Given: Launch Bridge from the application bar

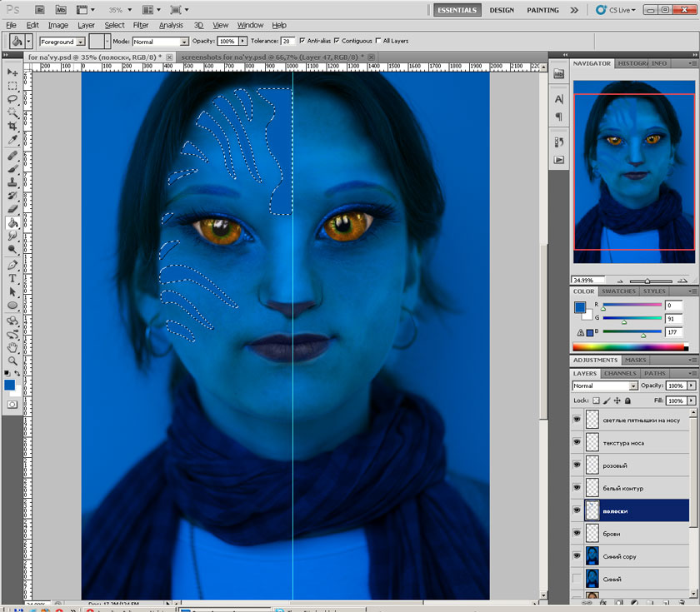Looking at the screenshot, I should pyautogui.click(x=38, y=10).
